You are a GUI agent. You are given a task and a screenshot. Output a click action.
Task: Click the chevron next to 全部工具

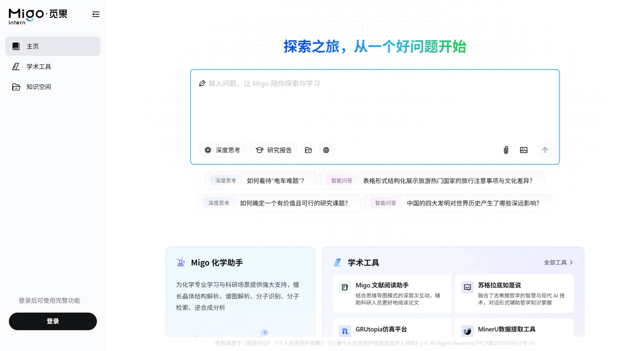point(571,262)
